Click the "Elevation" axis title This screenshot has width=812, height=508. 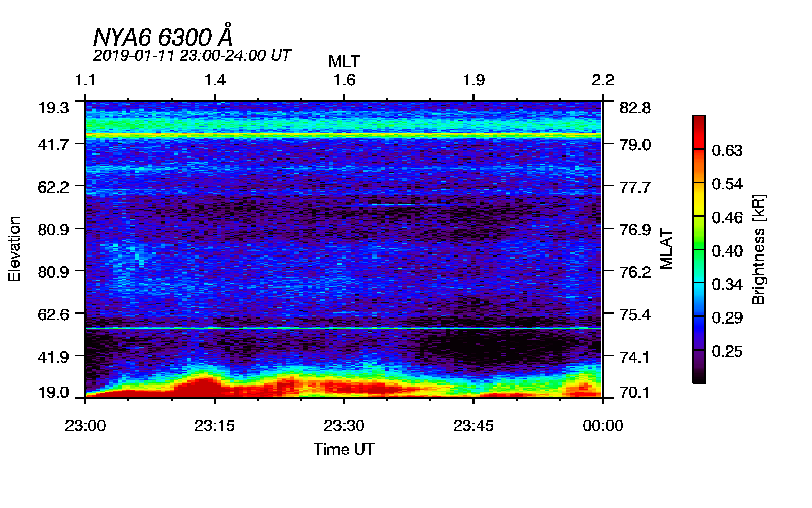point(14,249)
